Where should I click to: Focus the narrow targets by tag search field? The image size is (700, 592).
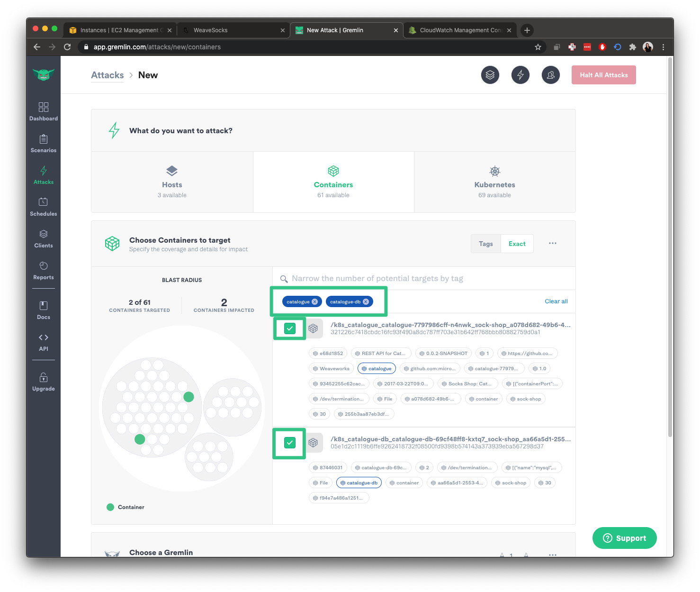(424, 279)
